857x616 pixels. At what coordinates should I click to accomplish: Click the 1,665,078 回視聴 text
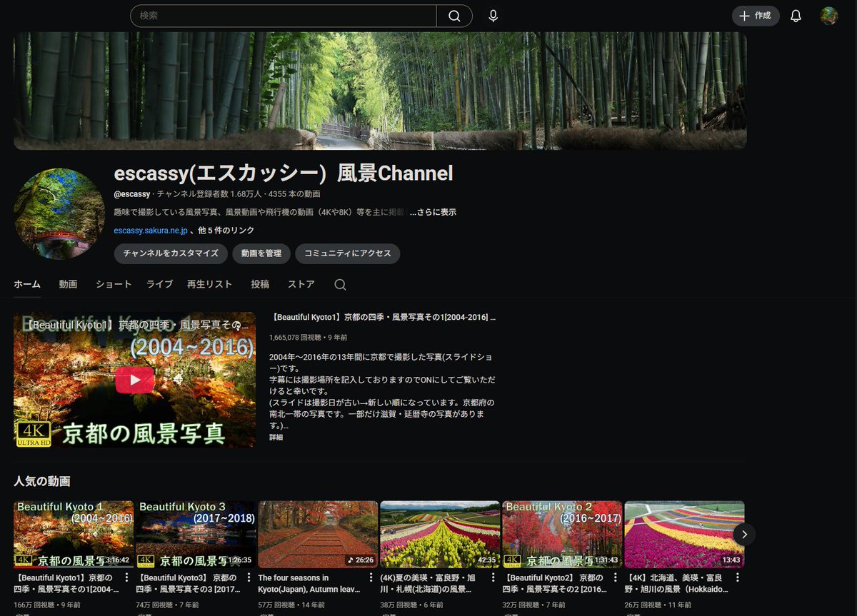pyautogui.click(x=294, y=337)
